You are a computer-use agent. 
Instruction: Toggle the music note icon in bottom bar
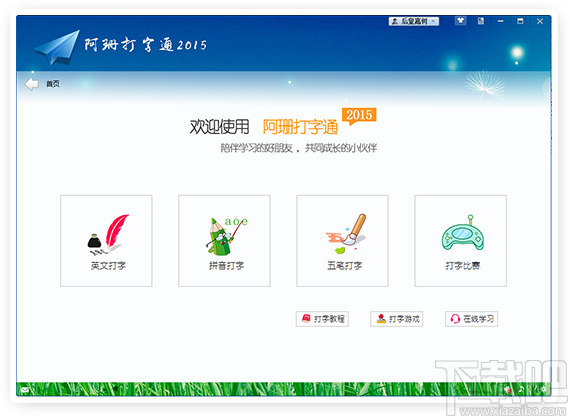click(521, 389)
